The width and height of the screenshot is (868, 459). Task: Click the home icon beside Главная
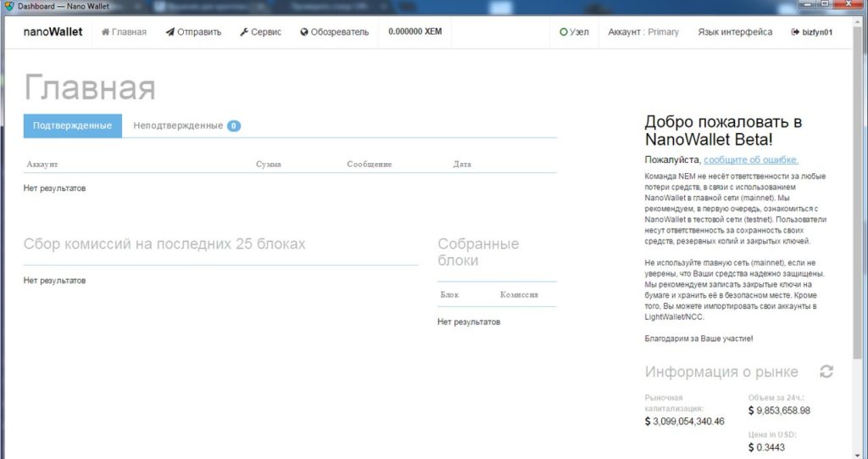coord(106,32)
